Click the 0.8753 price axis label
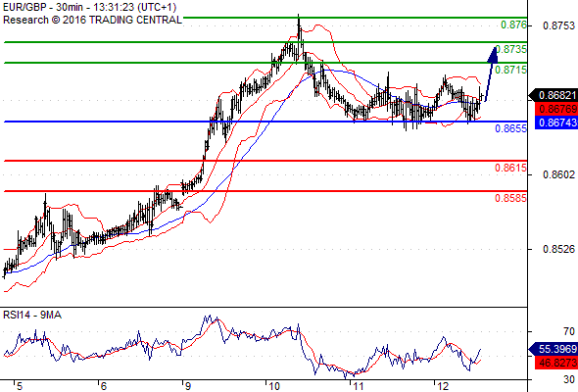This screenshot has height=392, width=578. click(558, 25)
